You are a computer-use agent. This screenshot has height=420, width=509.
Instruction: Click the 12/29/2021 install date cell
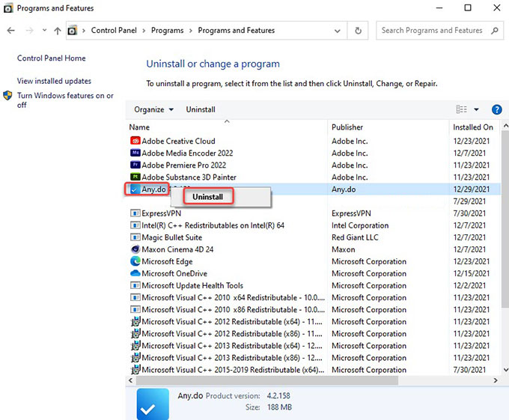tap(472, 189)
